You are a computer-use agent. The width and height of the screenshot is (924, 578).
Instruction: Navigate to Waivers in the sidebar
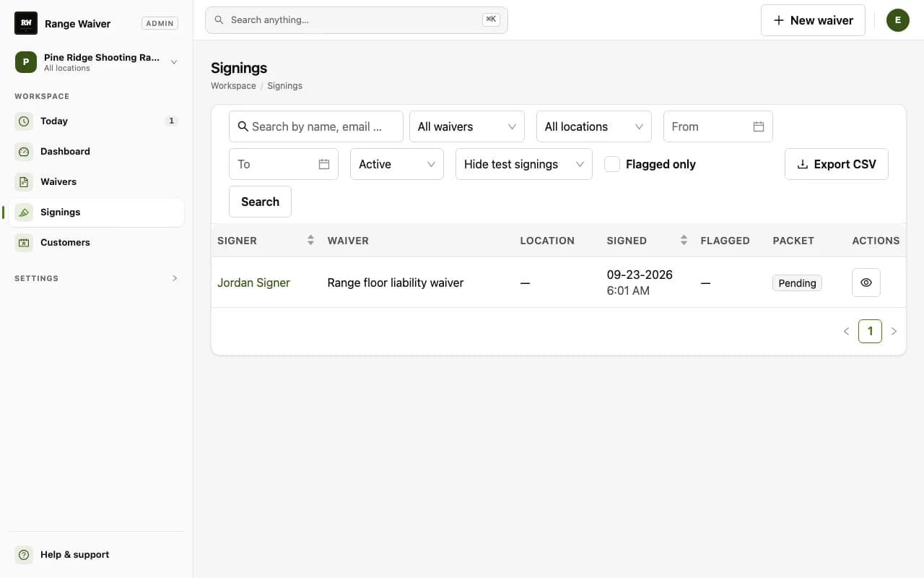pyautogui.click(x=97, y=182)
